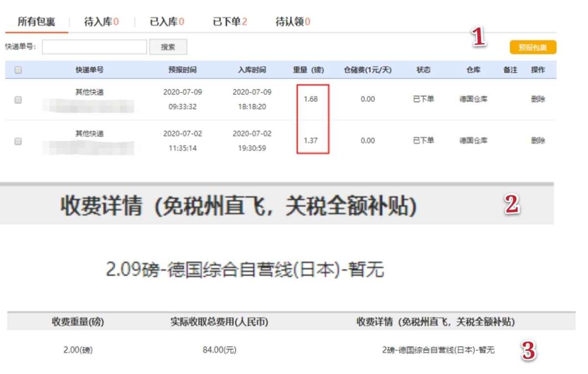Click the 实际收取总费用(人民币) header
This screenshot has height=374, width=588.
(x=219, y=322)
